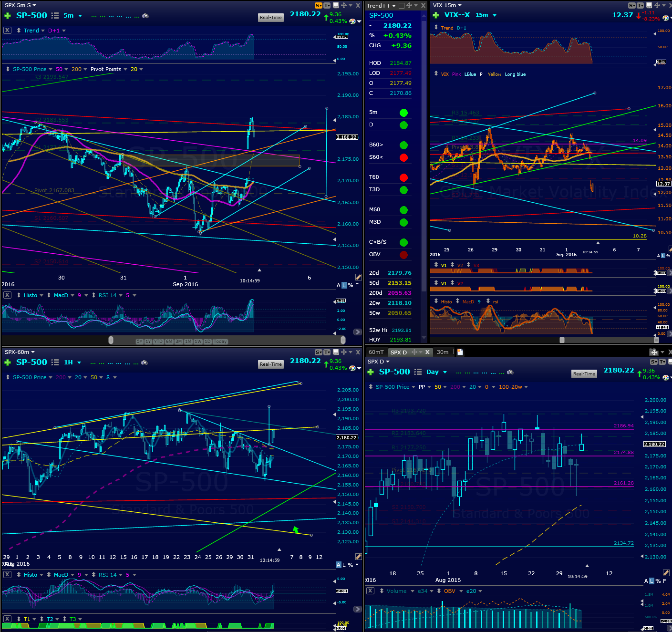Remove Histo MacD pane in 5m chart
Screen dimensions: 672x632
click(7, 295)
